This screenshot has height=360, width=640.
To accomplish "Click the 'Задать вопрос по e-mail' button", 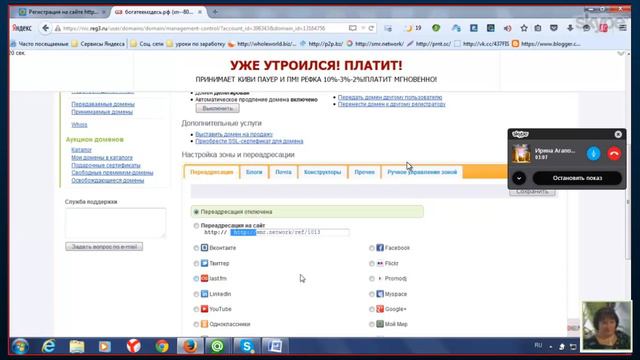I will (x=104, y=247).
